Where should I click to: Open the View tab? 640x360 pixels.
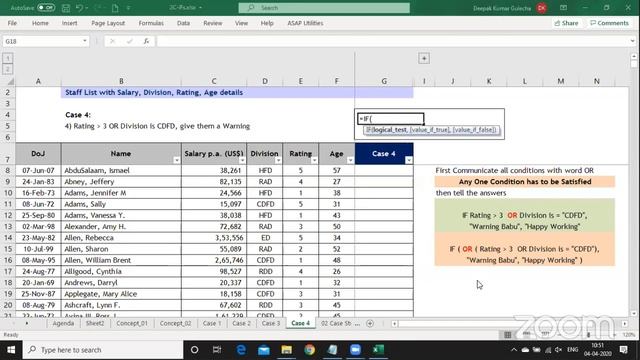[x=241, y=23]
